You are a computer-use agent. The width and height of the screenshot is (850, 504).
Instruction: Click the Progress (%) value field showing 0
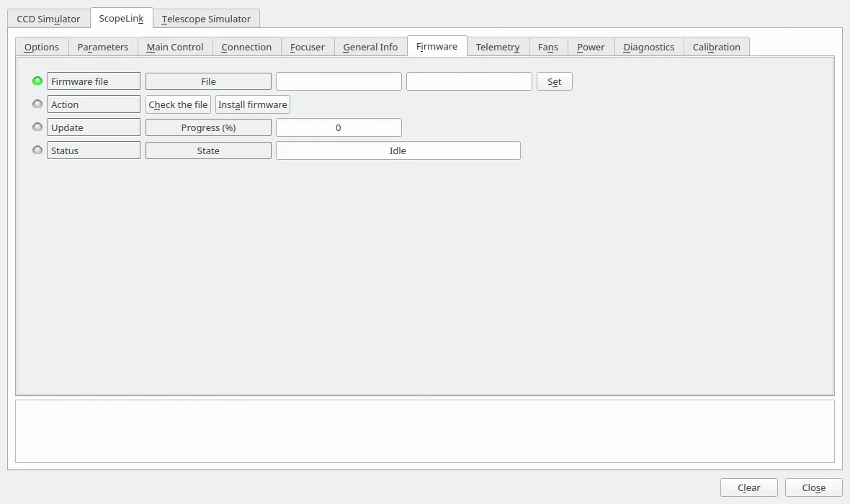pyautogui.click(x=339, y=127)
